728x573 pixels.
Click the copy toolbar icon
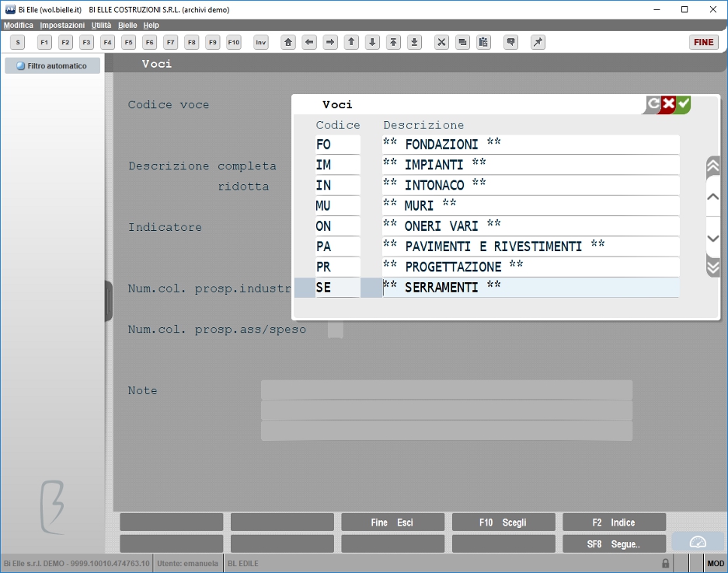click(462, 42)
